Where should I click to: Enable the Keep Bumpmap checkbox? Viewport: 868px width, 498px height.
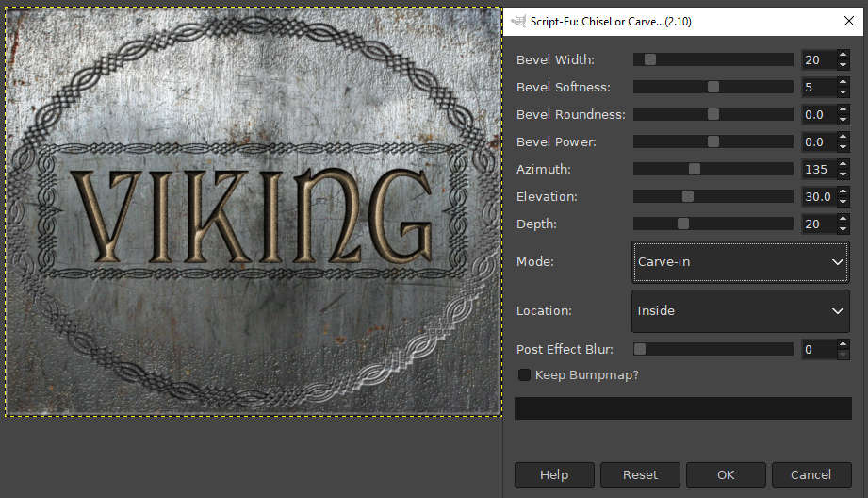[x=525, y=375]
